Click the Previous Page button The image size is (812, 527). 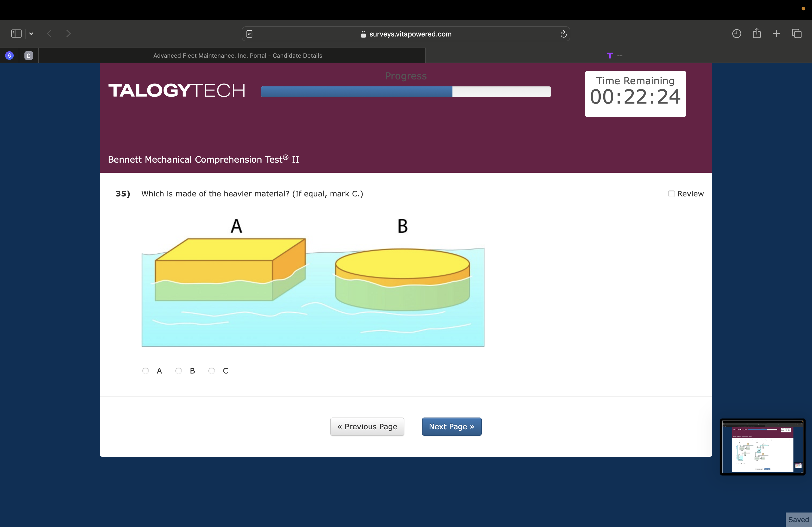click(367, 426)
